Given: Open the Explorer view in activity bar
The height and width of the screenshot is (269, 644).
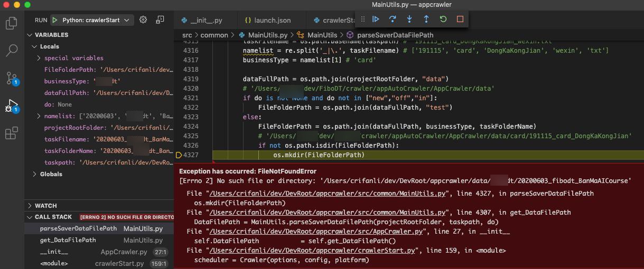Looking at the screenshot, I should [x=12, y=23].
